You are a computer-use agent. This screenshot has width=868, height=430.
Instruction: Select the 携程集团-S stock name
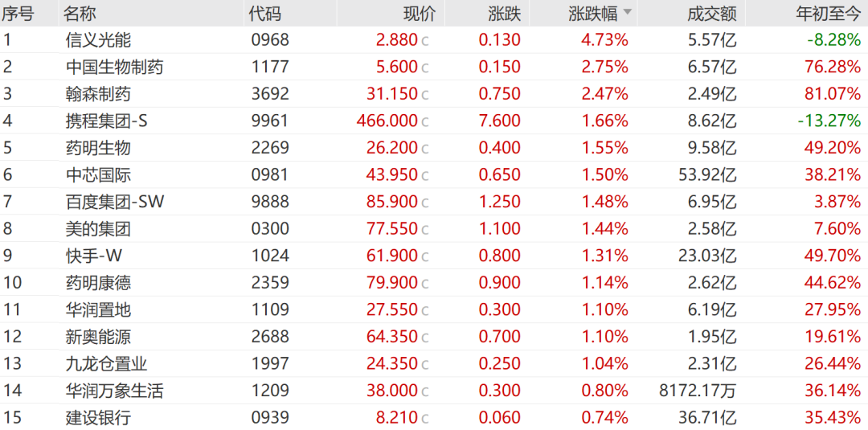(108, 121)
